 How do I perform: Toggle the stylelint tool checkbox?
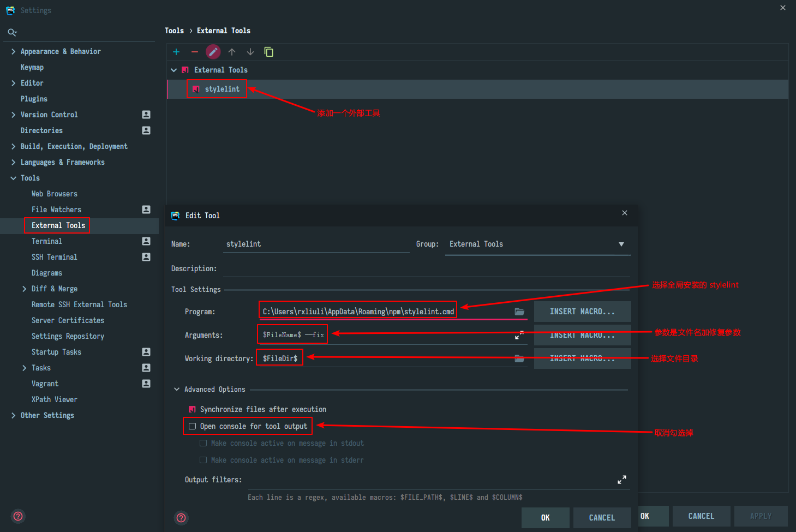click(196, 89)
